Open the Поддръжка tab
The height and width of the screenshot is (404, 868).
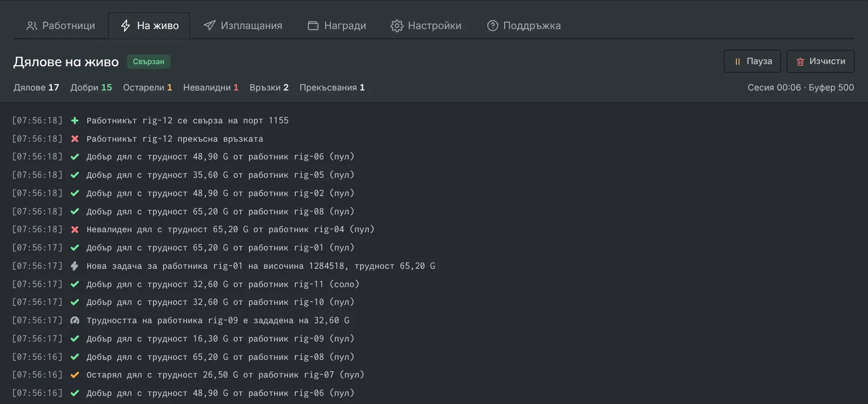click(x=523, y=25)
